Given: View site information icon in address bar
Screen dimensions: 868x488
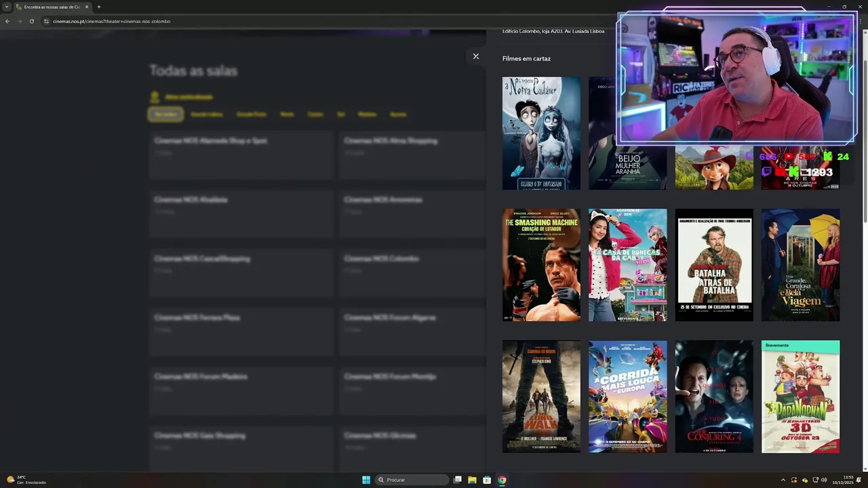Looking at the screenshot, I should (47, 21).
